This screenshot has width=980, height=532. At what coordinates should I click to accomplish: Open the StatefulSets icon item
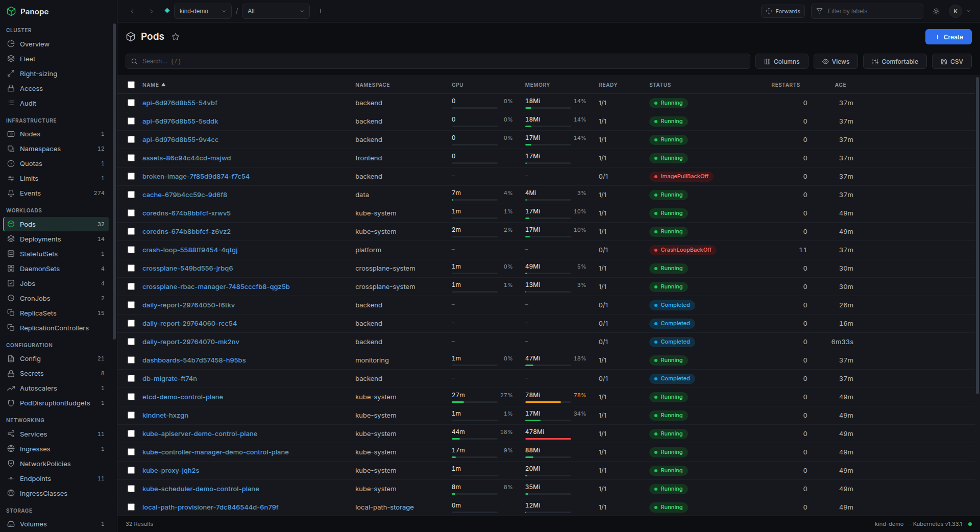coord(11,254)
